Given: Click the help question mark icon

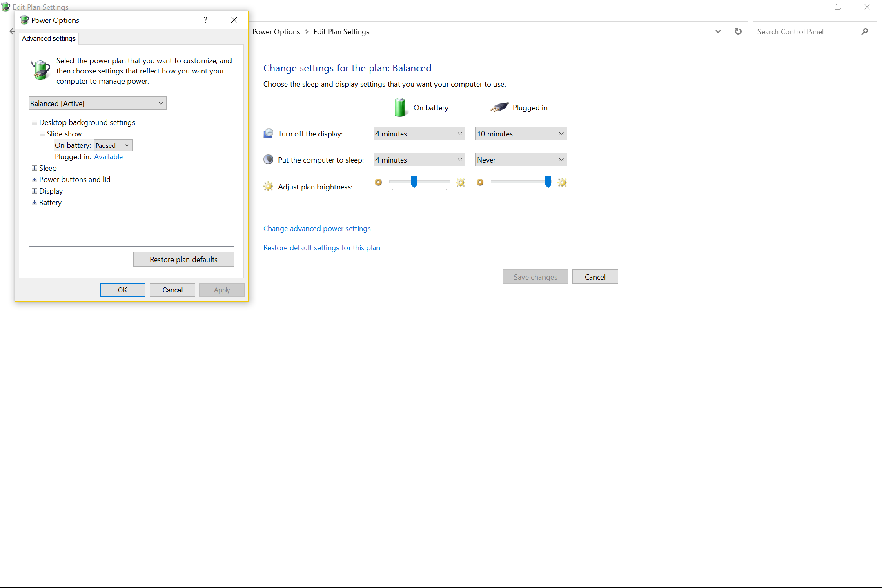Looking at the screenshot, I should click(205, 20).
